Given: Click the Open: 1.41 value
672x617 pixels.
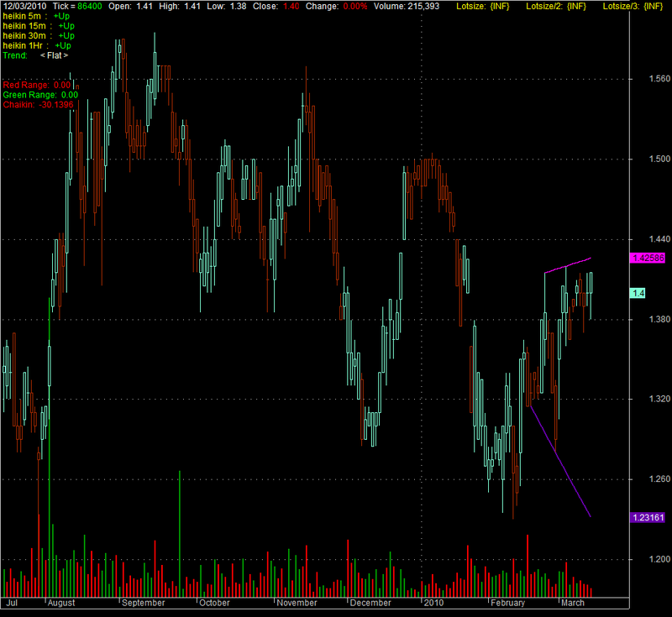Looking at the screenshot, I should (x=130, y=7).
